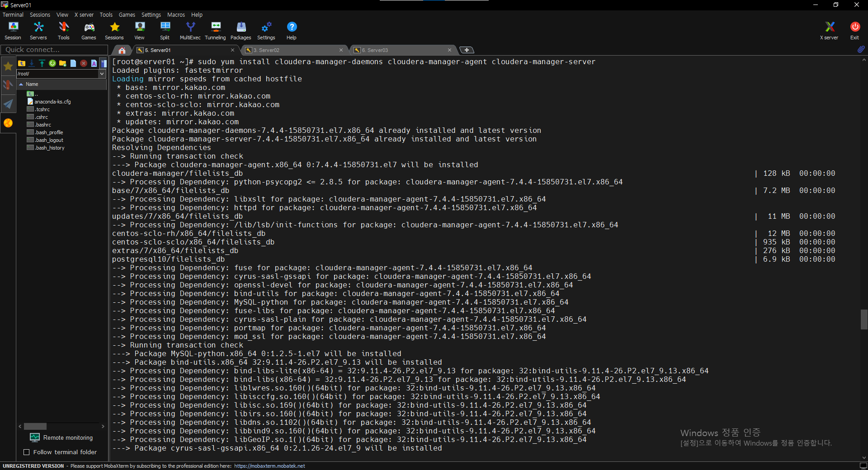Click the Games toolbar icon
Screen dimensions: 868x470
point(89,31)
